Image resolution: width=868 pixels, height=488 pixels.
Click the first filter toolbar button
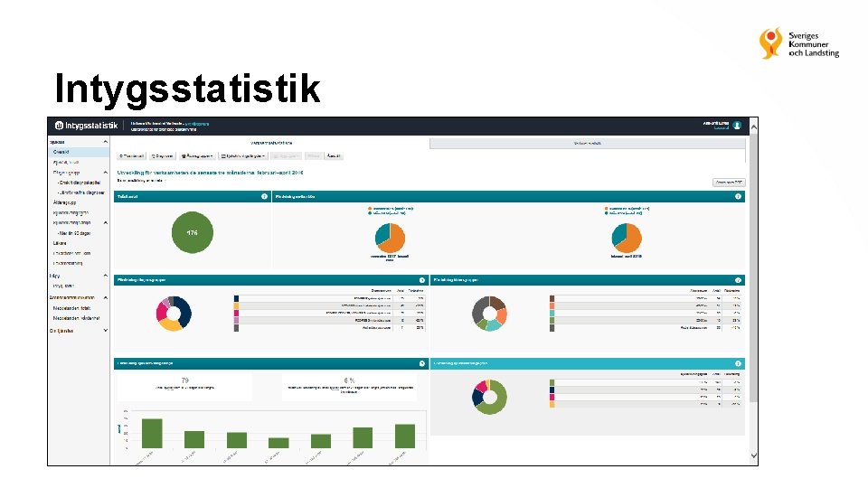pyautogui.click(x=132, y=156)
